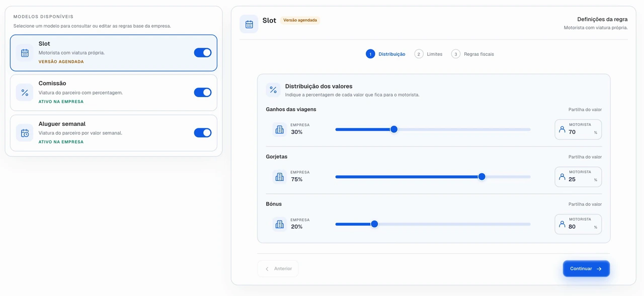The width and height of the screenshot is (644, 296).
Task: Open step 2 Limites
Action: click(429, 54)
